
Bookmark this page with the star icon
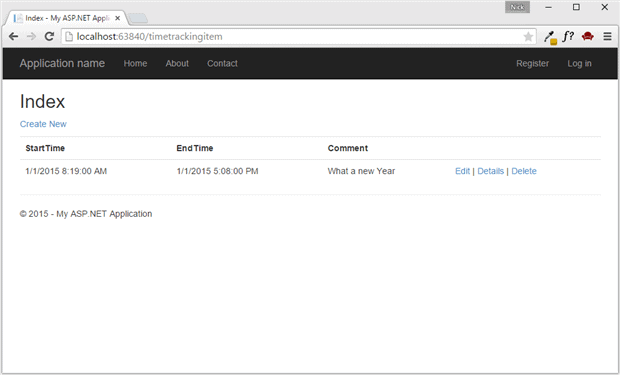coord(528,37)
